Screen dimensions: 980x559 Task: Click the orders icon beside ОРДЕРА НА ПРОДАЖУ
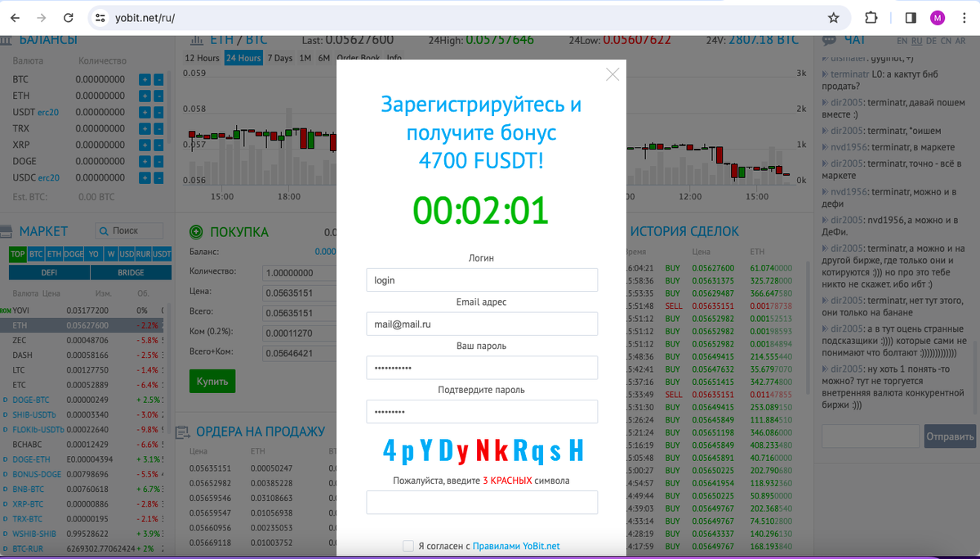[182, 432]
